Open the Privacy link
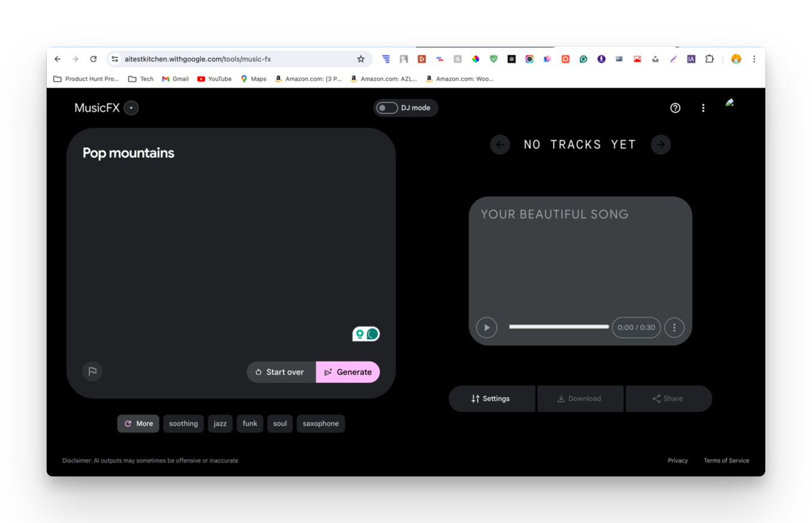Image resolution: width=812 pixels, height=523 pixels. pos(678,460)
